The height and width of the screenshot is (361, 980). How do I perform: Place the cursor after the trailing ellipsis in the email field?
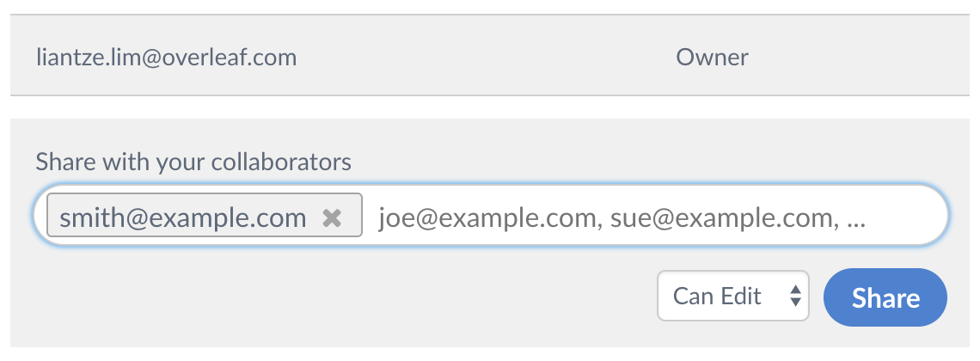coord(870,218)
